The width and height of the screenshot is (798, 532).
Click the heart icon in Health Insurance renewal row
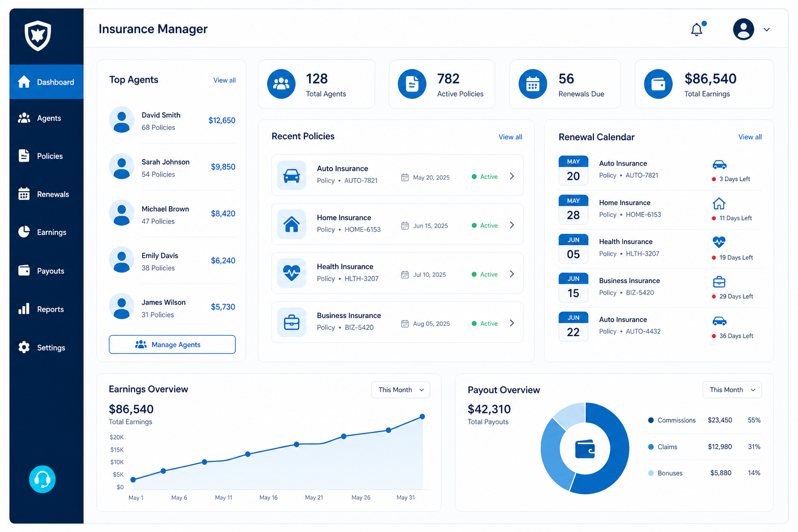(x=719, y=242)
